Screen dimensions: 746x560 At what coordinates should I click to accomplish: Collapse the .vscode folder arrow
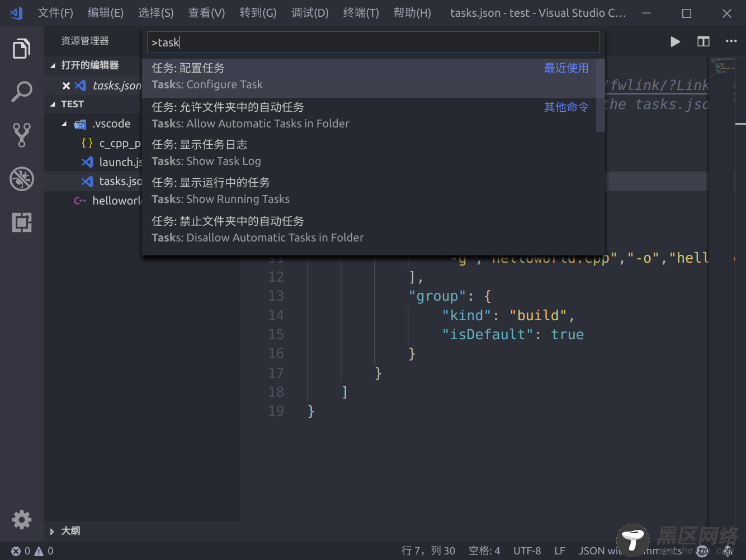(x=64, y=124)
